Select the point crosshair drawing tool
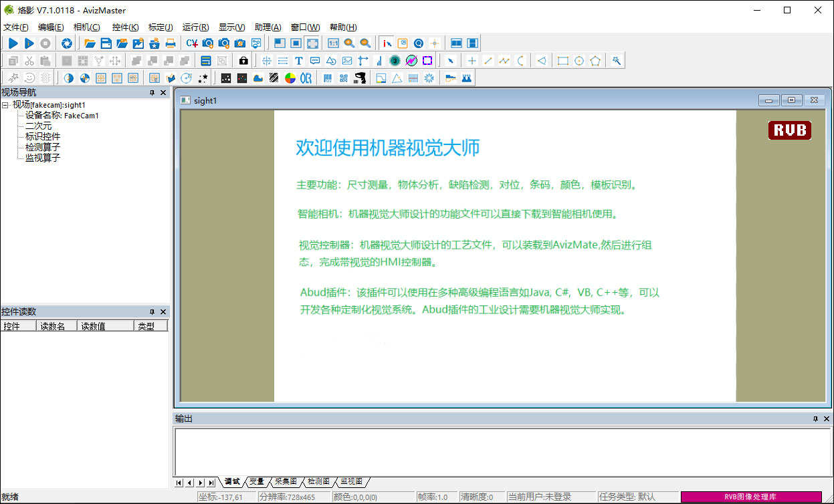The width and height of the screenshot is (834, 504). 472,61
